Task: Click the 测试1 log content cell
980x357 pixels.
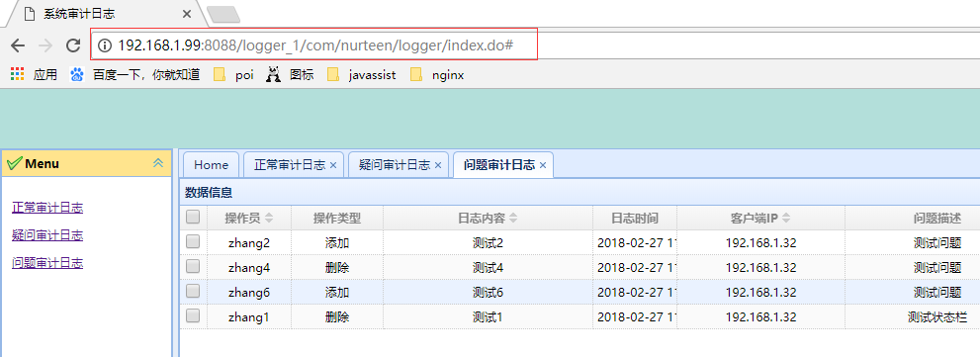Action: [x=489, y=317]
